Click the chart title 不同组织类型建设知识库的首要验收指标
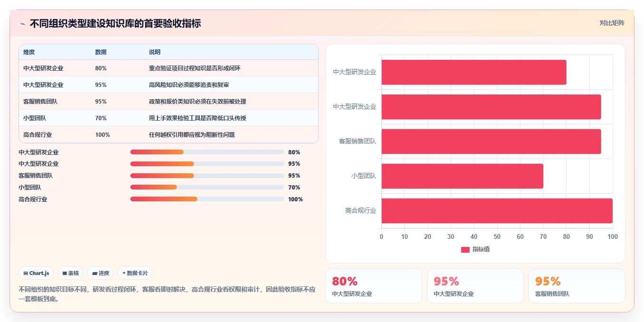The image size is (644, 322). [x=116, y=23]
